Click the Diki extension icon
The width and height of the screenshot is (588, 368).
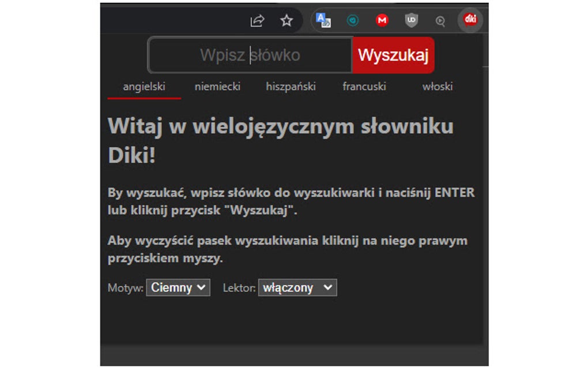(x=470, y=20)
